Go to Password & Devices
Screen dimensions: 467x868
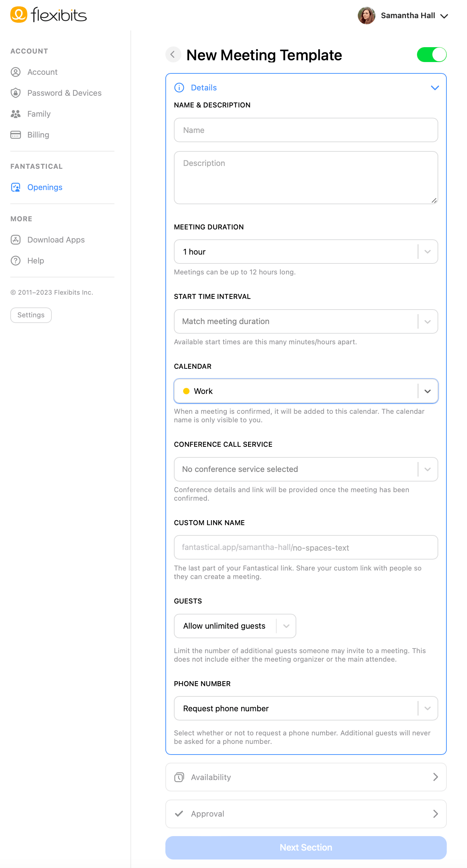[64, 93]
